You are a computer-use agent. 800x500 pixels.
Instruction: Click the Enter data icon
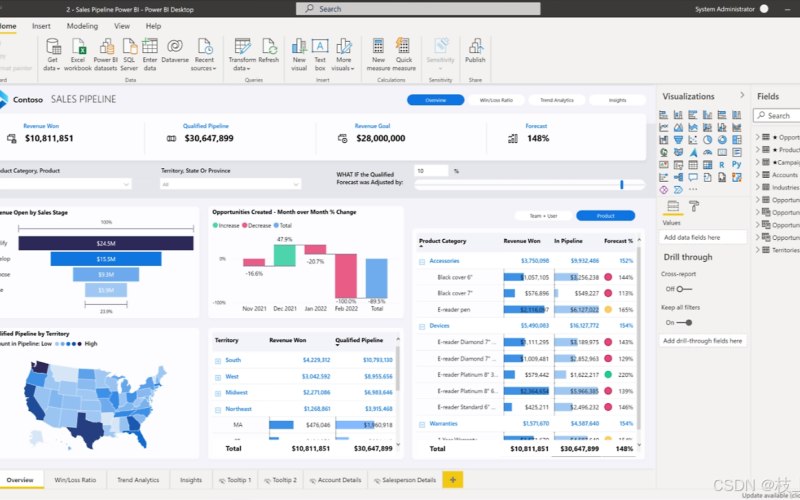coord(149,46)
